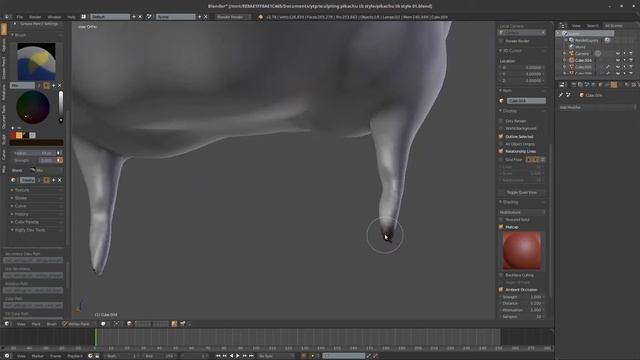The height and width of the screenshot is (360, 640).
Task: Add new brush with plus icon
Action: click(x=53, y=85)
